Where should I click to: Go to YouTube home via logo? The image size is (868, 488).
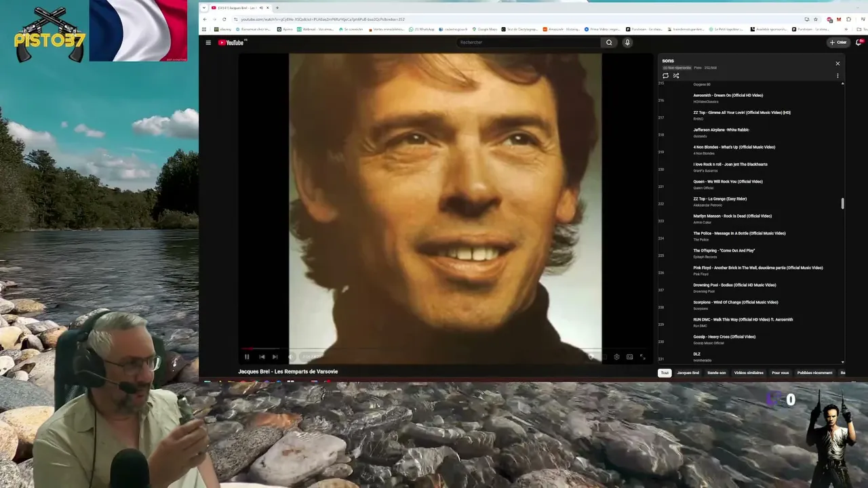[x=232, y=42]
